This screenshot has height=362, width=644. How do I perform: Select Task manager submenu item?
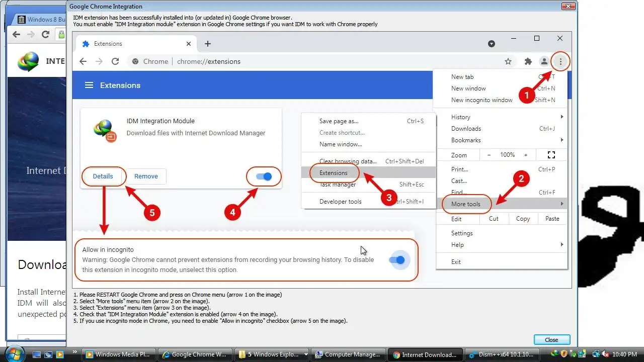tap(368, 184)
